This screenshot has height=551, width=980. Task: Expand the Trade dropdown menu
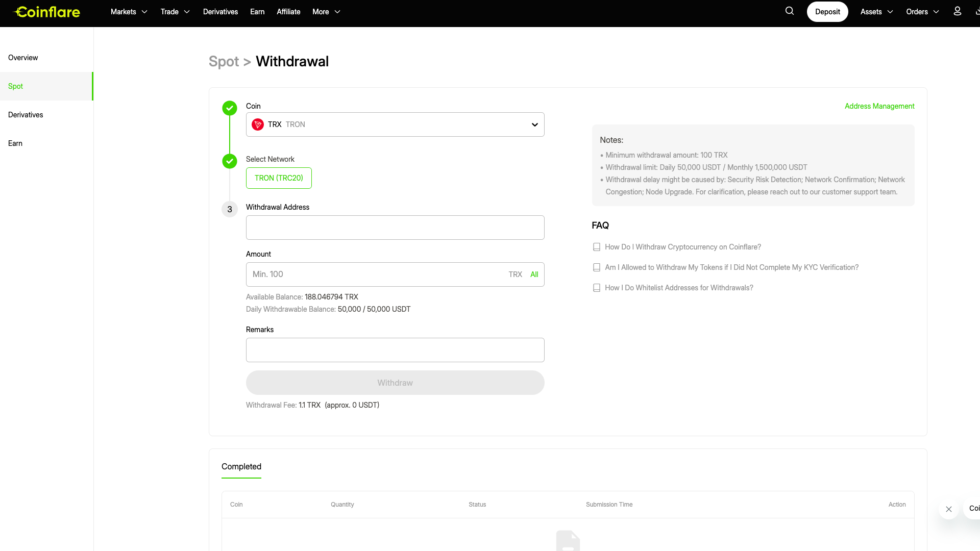[175, 12]
